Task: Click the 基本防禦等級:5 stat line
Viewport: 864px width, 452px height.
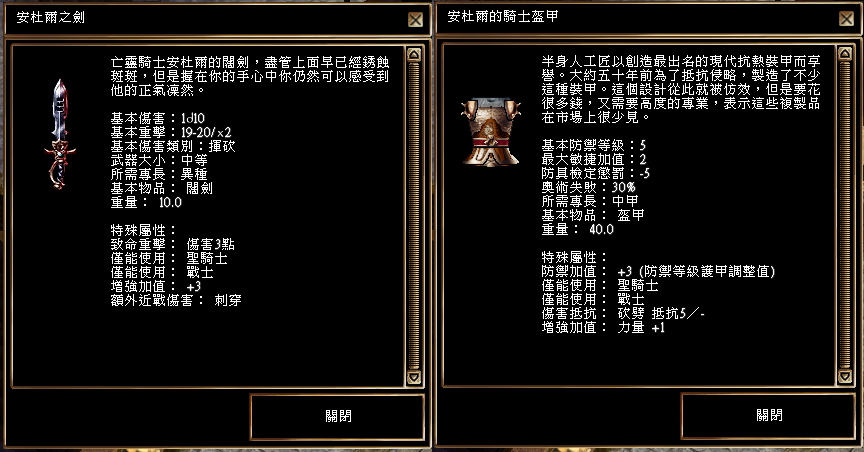Action: pyautogui.click(x=593, y=146)
